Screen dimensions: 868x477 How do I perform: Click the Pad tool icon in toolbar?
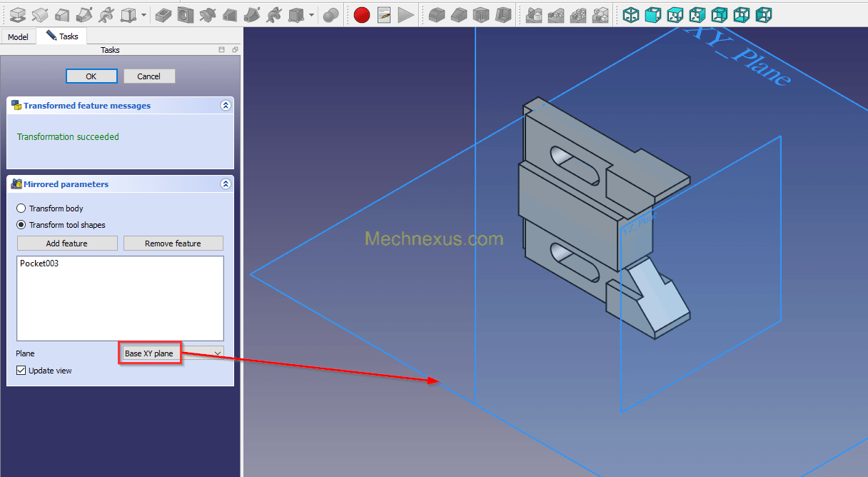pos(18,14)
